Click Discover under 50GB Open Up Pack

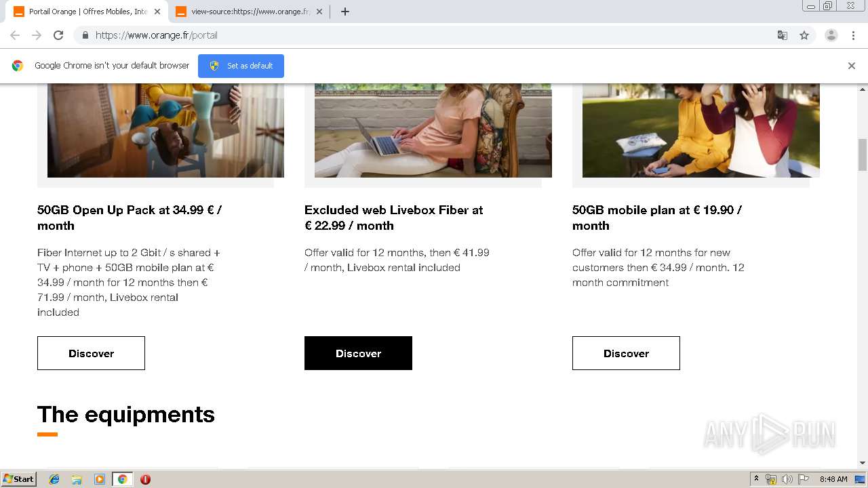pyautogui.click(x=91, y=353)
